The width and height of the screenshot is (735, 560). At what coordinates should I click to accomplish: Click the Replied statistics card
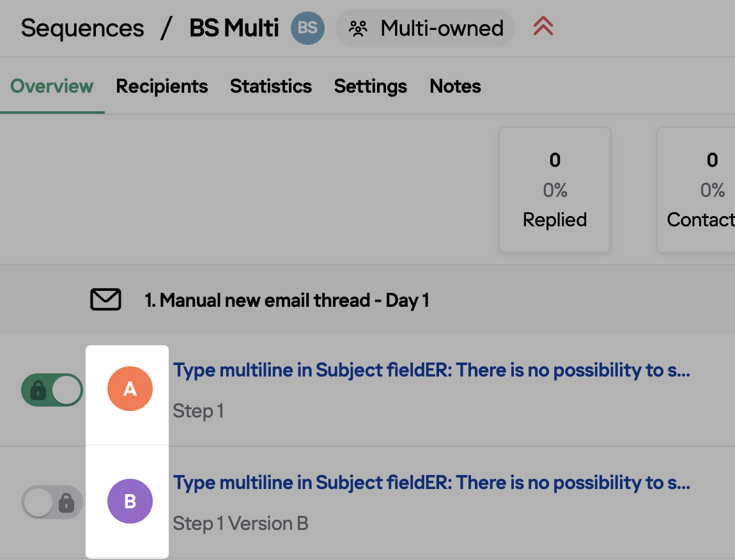click(x=555, y=190)
